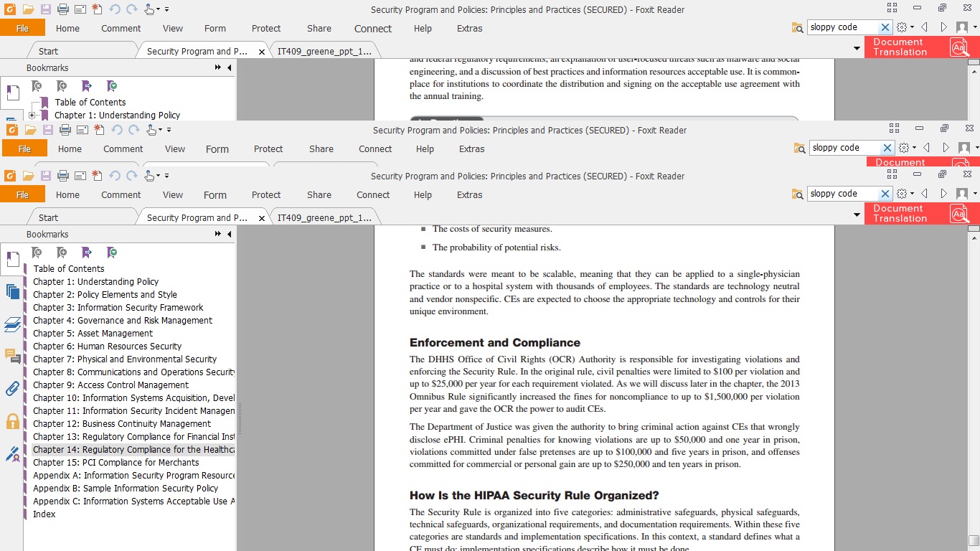Open the Digital Signatures panel
The height and width of the screenshot is (551, 980).
[12, 454]
